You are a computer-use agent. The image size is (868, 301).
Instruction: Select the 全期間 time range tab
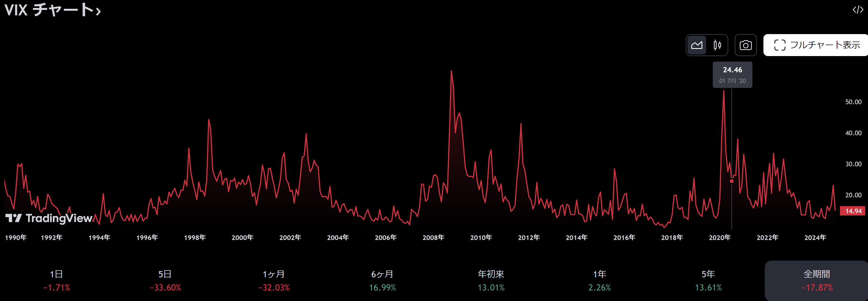[x=817, y=280]
